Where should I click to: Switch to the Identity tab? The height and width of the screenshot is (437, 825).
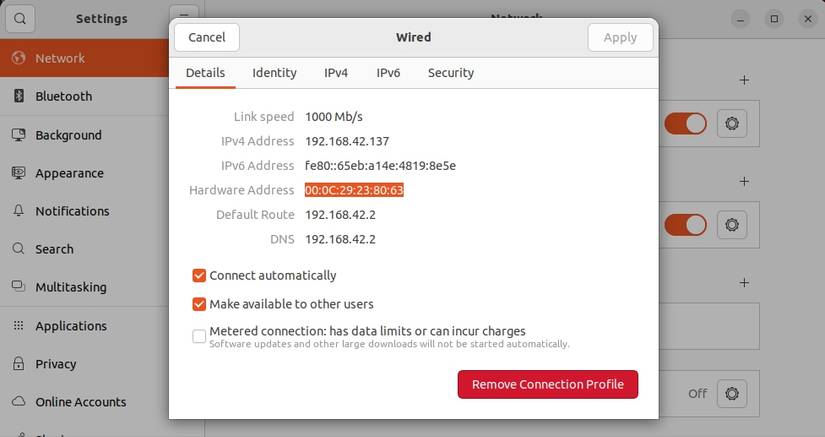pyautogui.click(x=274, y=73)
